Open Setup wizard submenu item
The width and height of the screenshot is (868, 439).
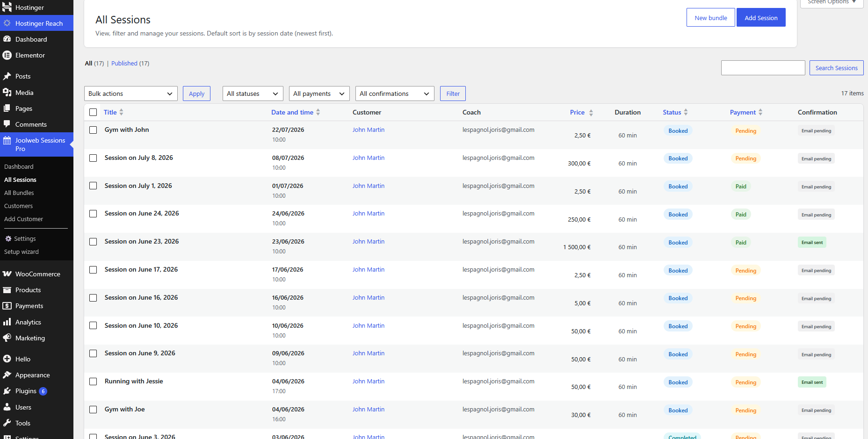point(22,252)
